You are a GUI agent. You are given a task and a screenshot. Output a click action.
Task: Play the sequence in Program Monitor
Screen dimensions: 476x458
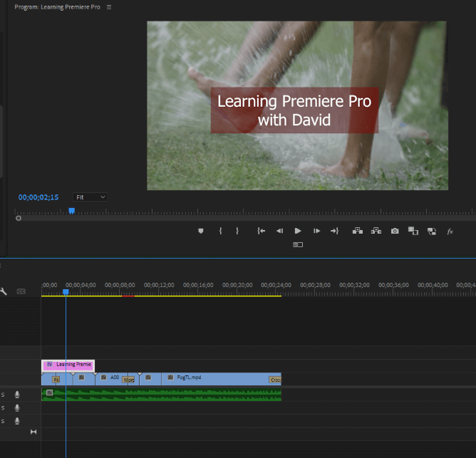298,231
